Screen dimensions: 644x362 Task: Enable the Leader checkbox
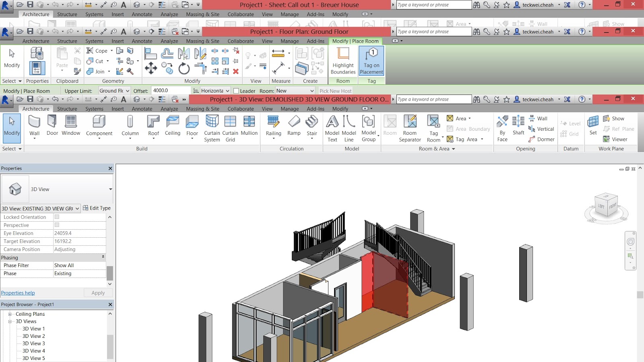236,91
